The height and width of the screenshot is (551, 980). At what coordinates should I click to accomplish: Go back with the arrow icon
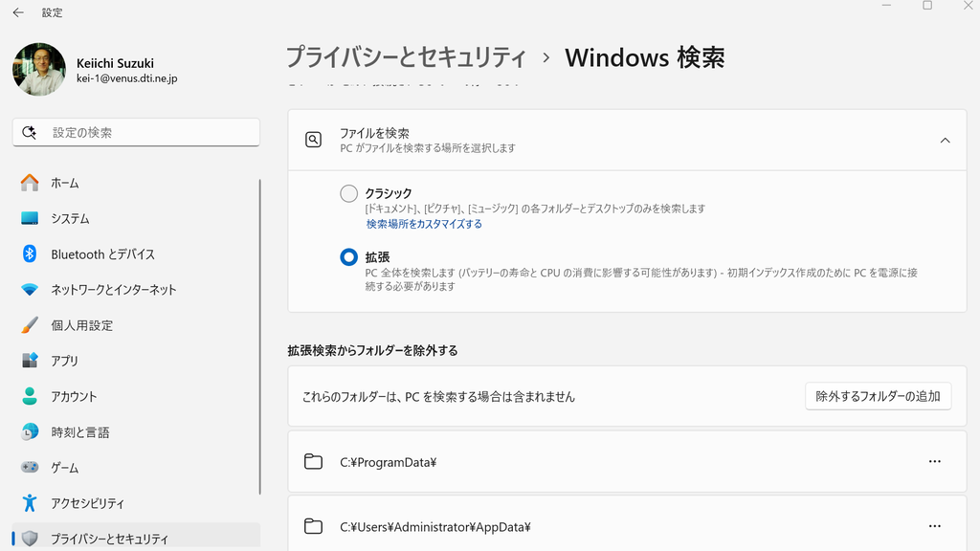coord(18,12)
